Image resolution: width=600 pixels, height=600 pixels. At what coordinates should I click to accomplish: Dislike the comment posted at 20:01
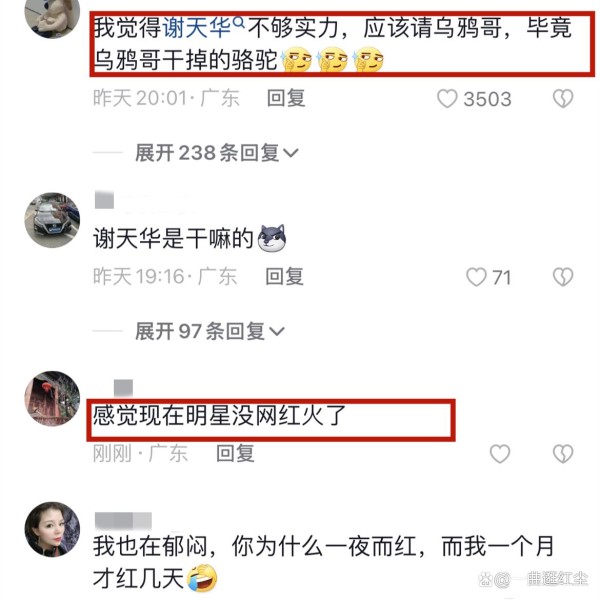563,99
